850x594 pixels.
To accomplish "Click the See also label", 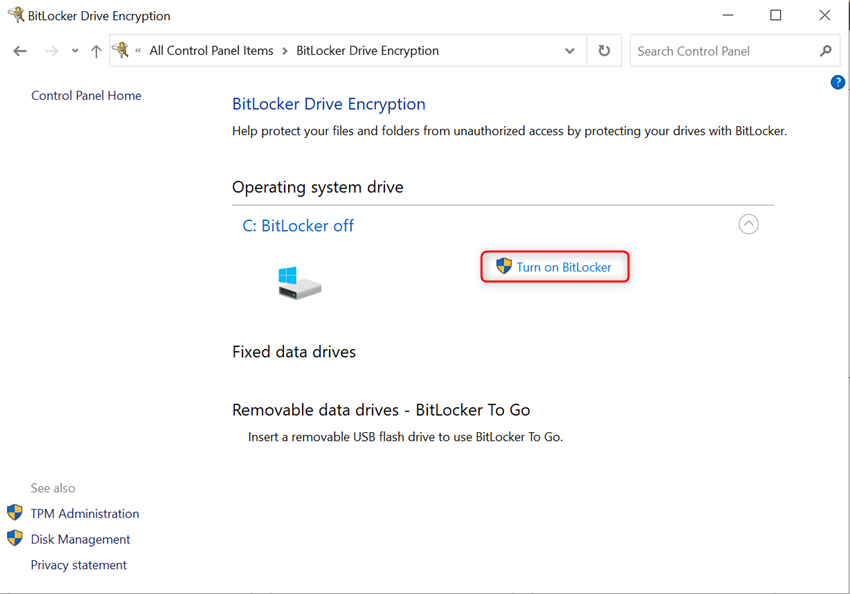I will coord(53,488).
